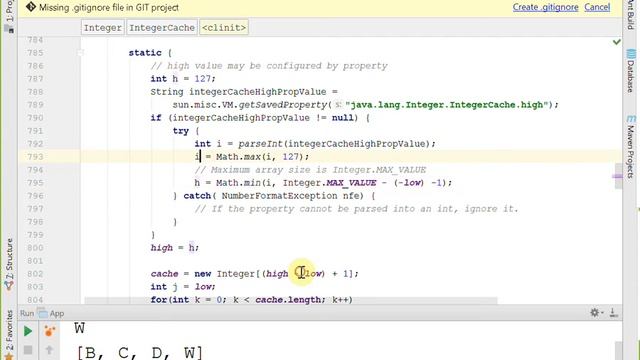This screenshot has width=640, height=360.
Task: Select the App run tab
Action: pyautogui.click(x=51, y=313)
